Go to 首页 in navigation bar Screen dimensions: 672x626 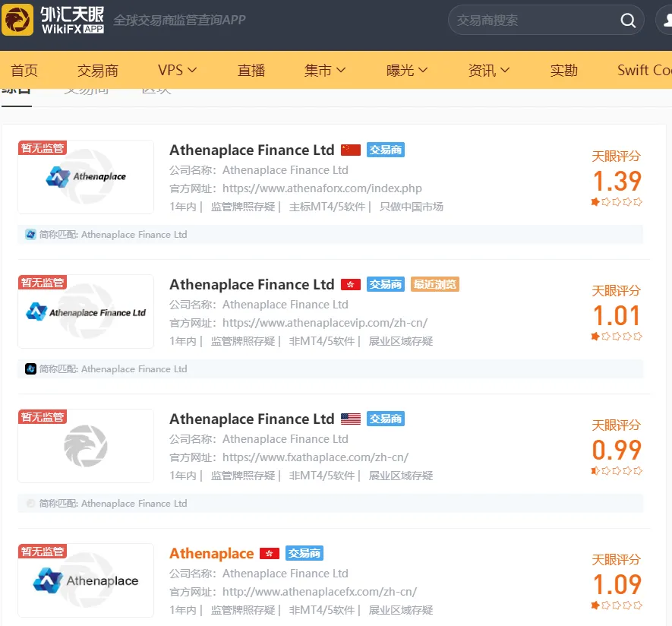(24, 71)
